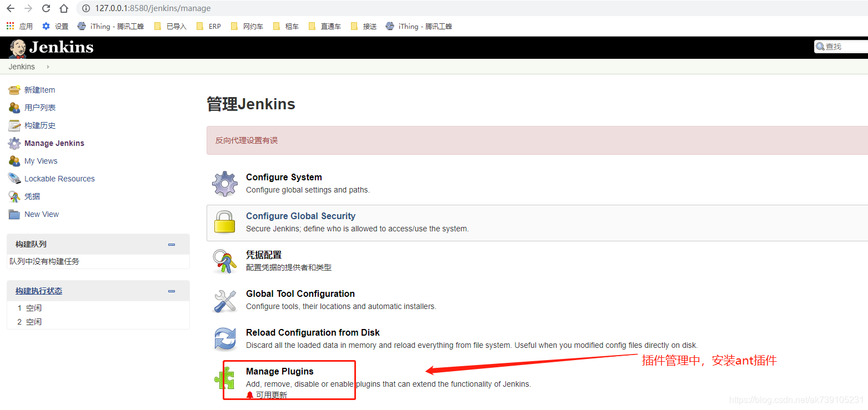
Task: Click executor 1 空闲 row
Action: click(x=98, y=308)
